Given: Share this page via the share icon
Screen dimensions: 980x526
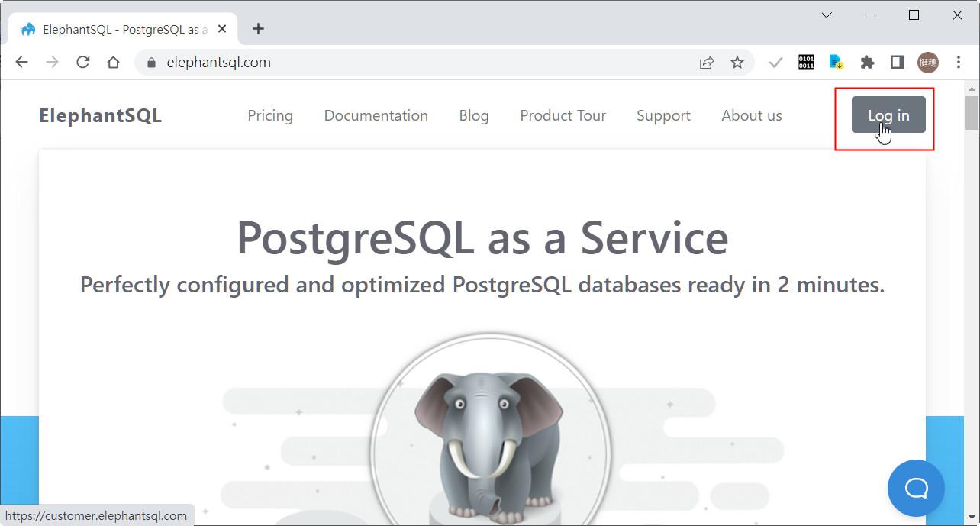Looking at the screenshot, I should 707,63.
